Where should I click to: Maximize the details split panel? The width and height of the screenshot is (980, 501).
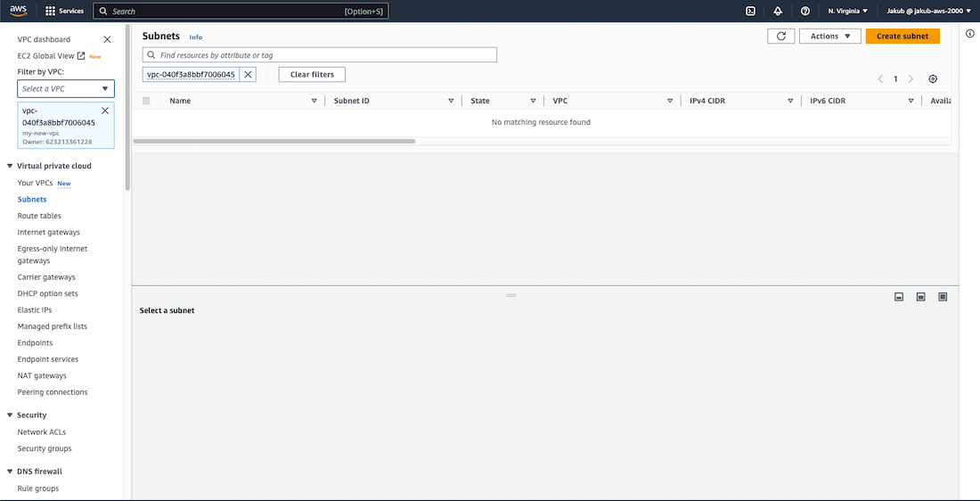coord(943,297)
